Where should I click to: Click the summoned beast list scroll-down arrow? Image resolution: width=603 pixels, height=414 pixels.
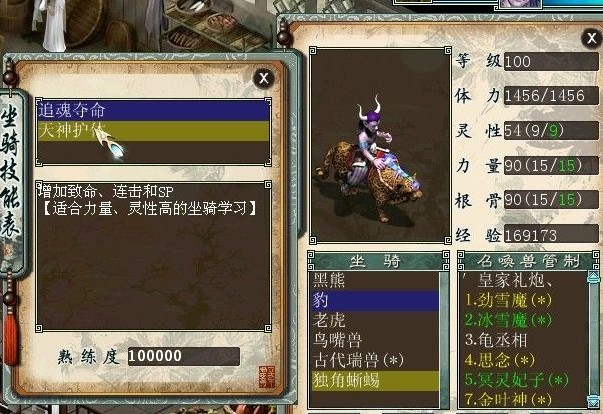tap(593, 401)
